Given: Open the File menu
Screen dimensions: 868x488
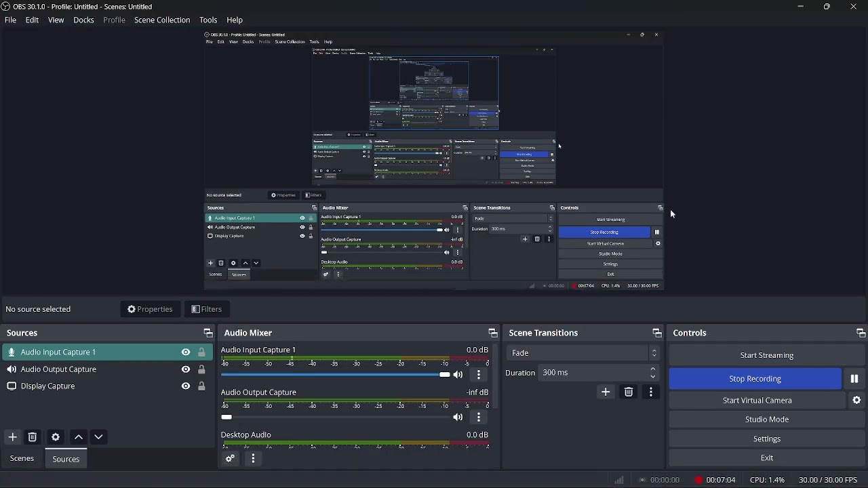Looking at the screenshot, I should pos(10,20).
